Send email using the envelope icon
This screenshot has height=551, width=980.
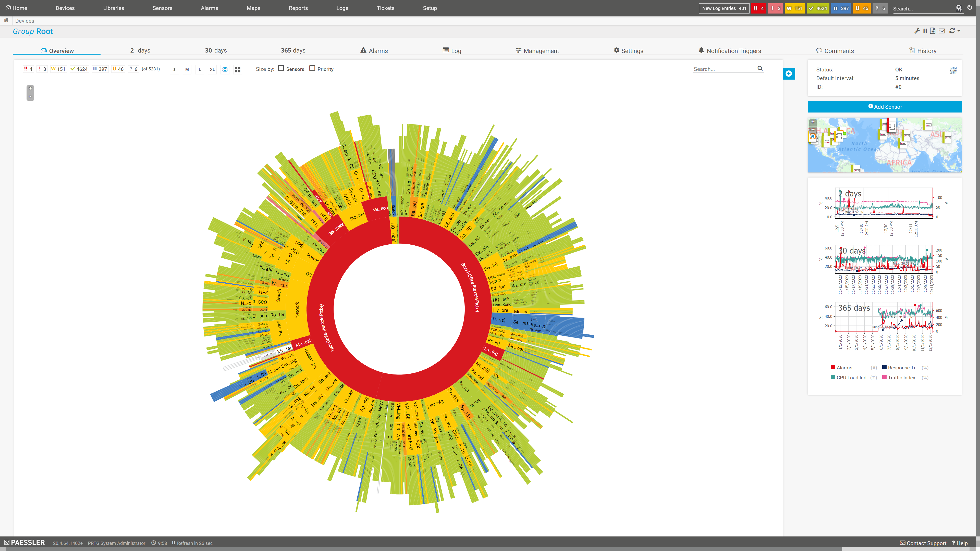[x=942, y=31]
